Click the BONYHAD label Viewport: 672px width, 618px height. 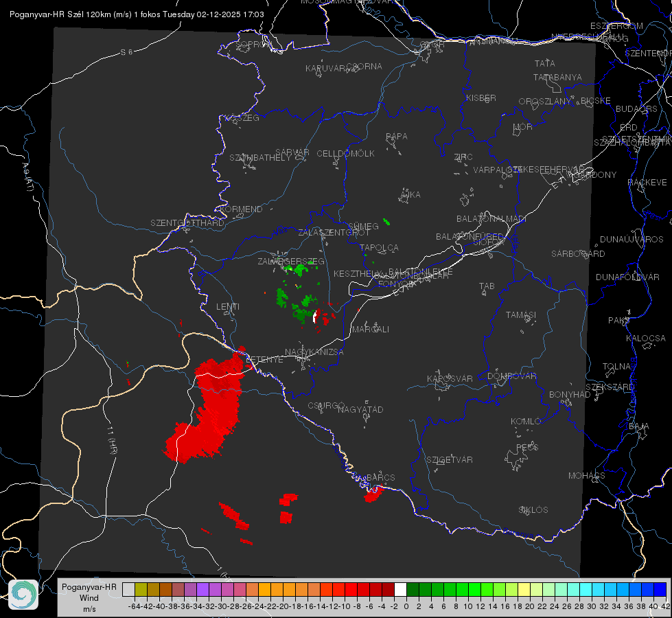570,395
